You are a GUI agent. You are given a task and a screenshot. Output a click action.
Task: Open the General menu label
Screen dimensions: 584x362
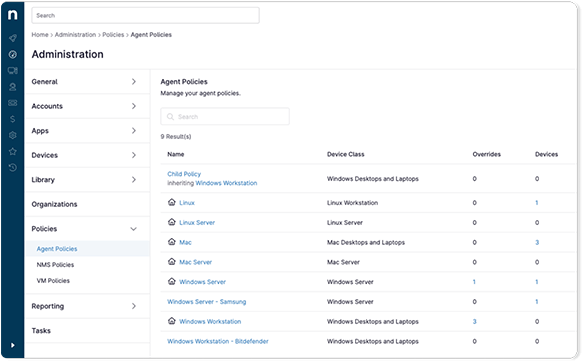[x=44, y=82]
